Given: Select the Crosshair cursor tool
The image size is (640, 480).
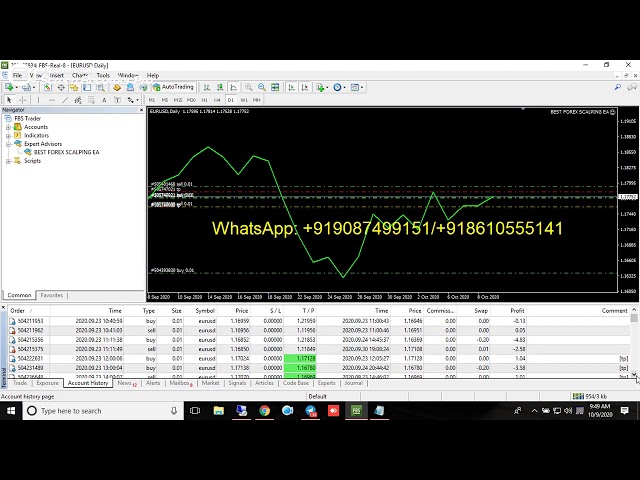Looking at the screenshot, I should [23, 100].
